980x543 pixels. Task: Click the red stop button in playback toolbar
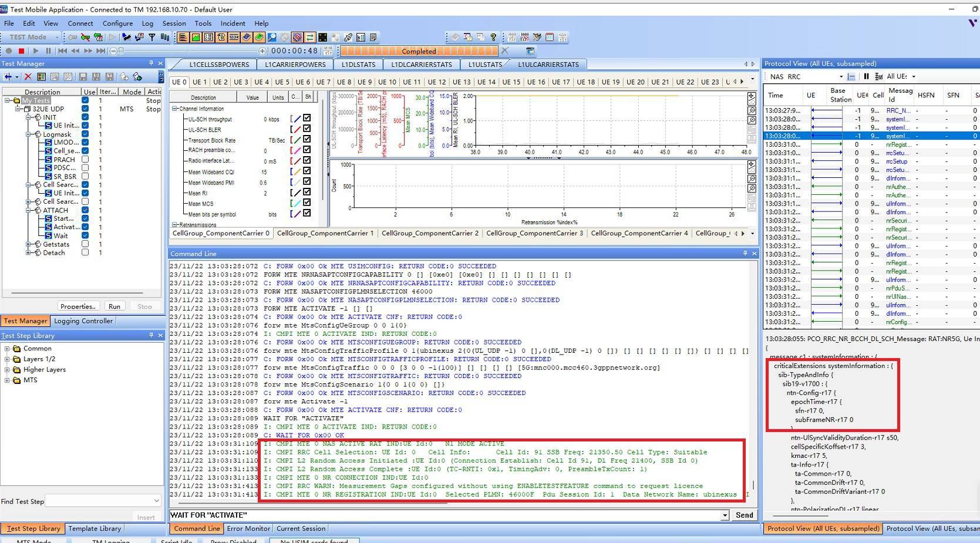click(21, 51)
